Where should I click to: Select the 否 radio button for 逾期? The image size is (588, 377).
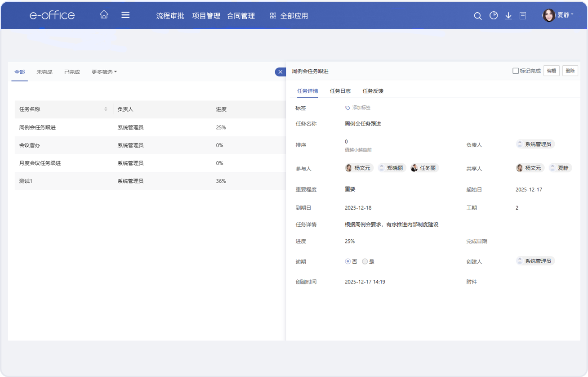[x=347, y=261]
